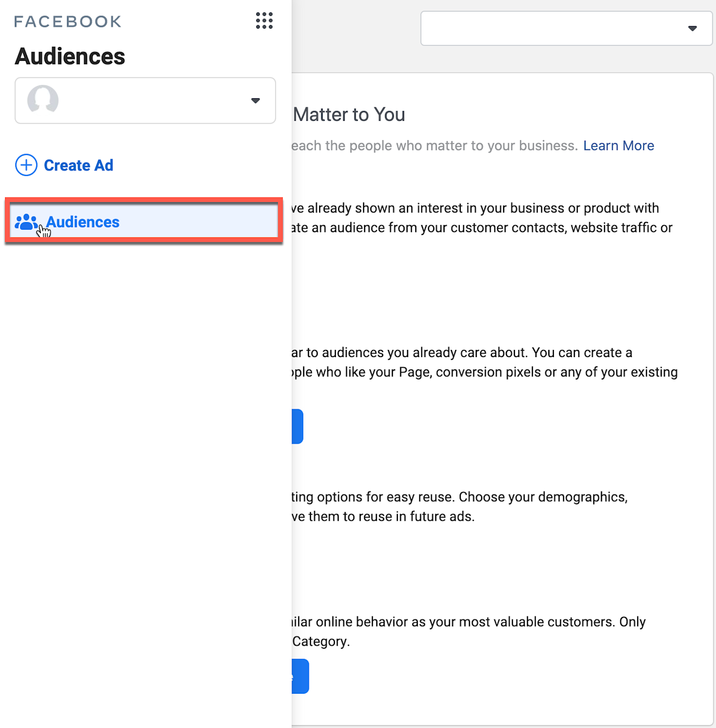The height and width of the screenshot is (728, 716).
Task: Select Audiences in the sidebar menu
Action: click(x=144, y=221)
